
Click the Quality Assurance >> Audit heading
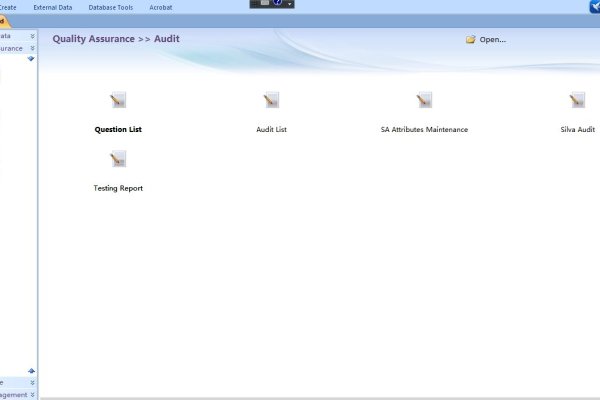click(116, 39)
